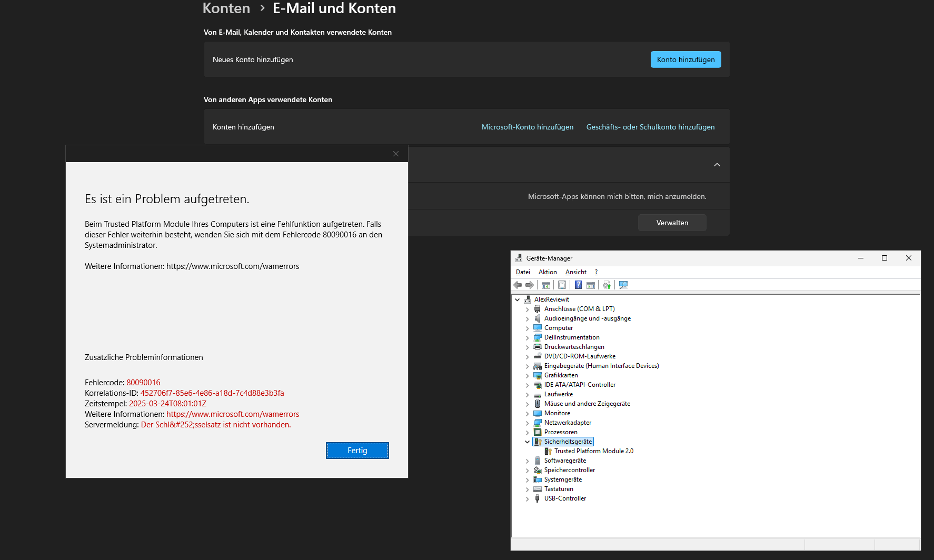Expand the Softwaregeräte category arrow
This screenshot has width=934, height=560.
pos(527,461)
